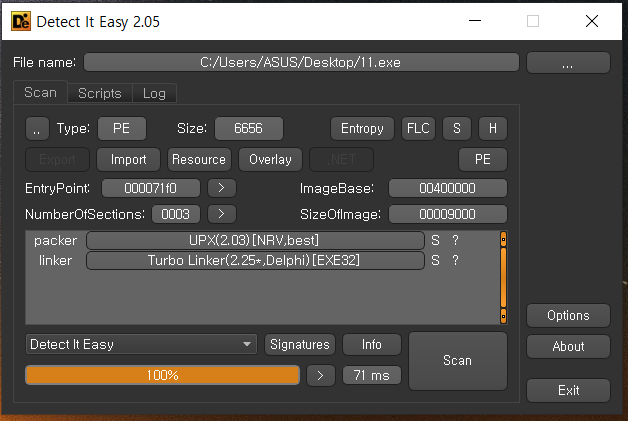Open the Resource viewer
Image resolution: width=628 pixels, height=421 pixels.
pyautogui.click(x=199, y=159)
